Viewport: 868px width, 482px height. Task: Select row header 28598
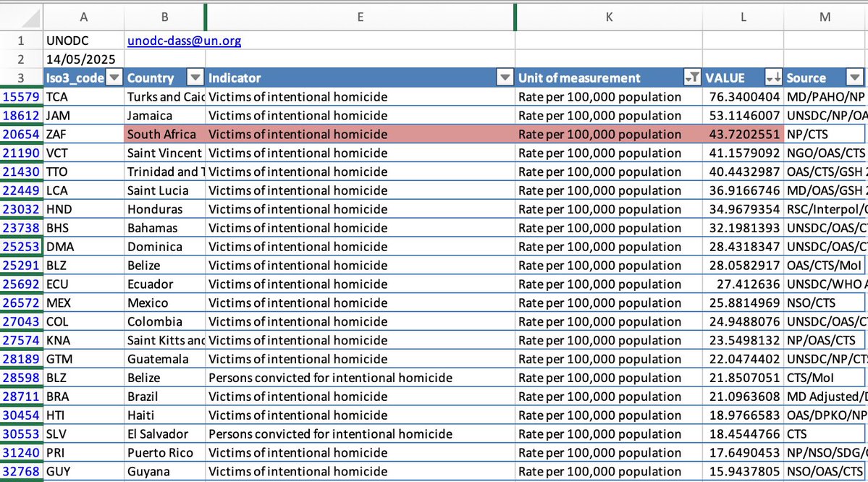click(x=21, y=378)
